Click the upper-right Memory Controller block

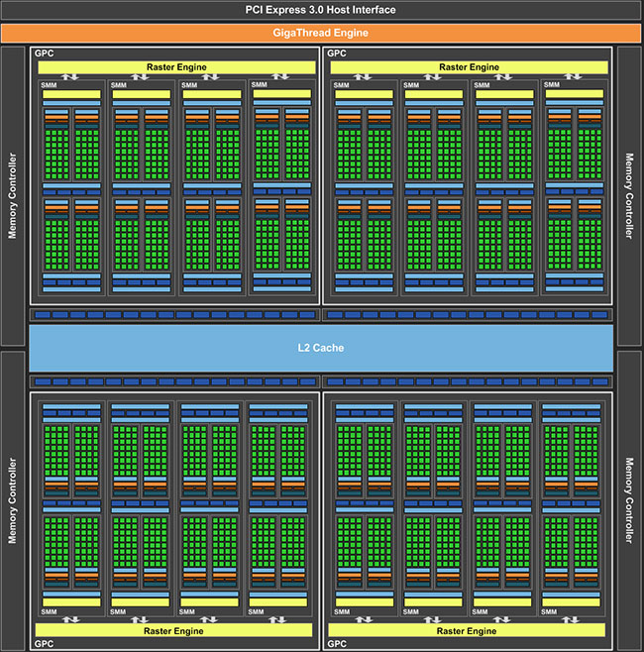point(629,196)
